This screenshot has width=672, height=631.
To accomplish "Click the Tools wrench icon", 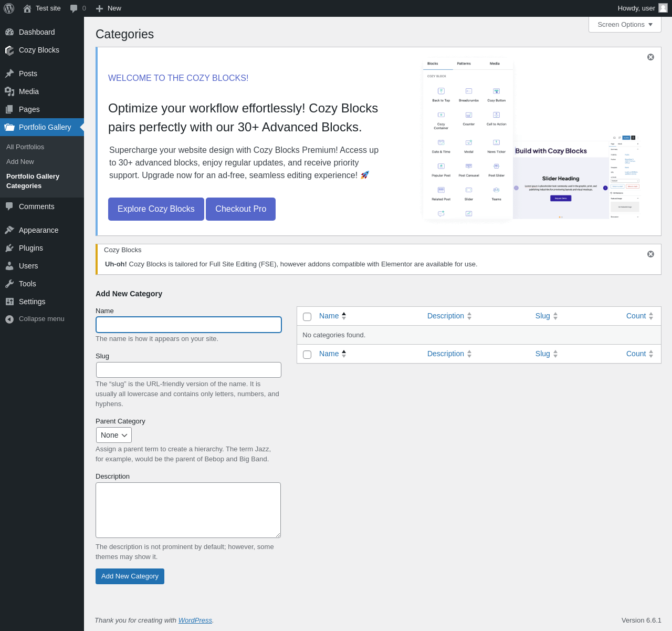I will pyautogui.click(x=9, y=284).
